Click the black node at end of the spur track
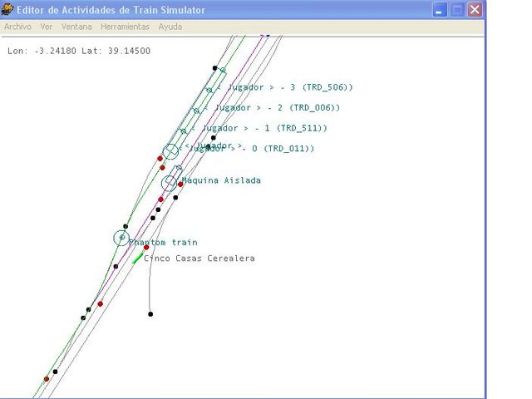Image resolution: width=532 pixels, height=399 pixels. click(x=150, y=314)
